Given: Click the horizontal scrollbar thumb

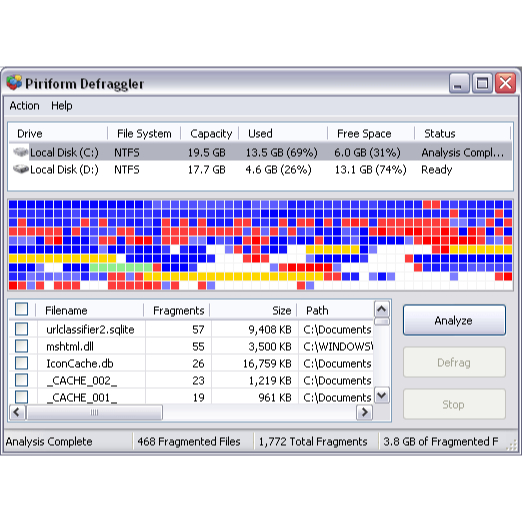Looking at the screenshot, I should click(94, 413).
